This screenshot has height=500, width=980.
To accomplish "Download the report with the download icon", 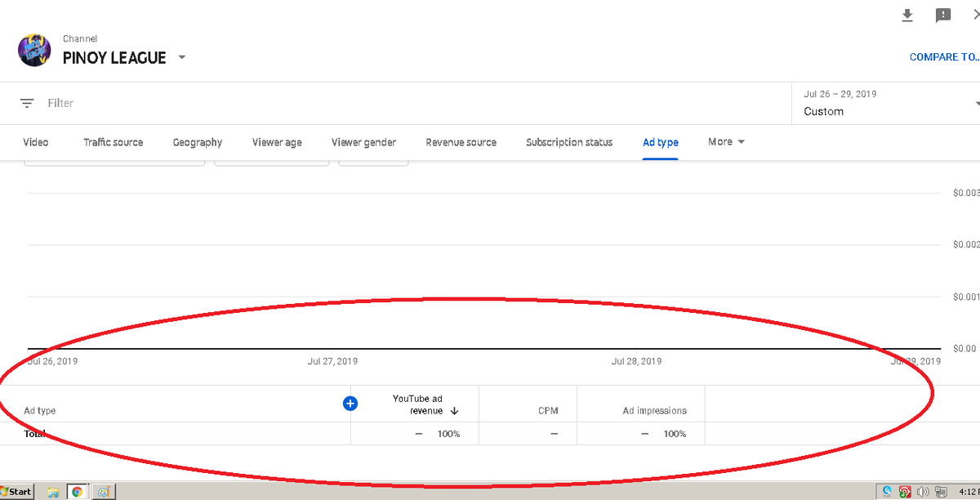I will (906, 16).
